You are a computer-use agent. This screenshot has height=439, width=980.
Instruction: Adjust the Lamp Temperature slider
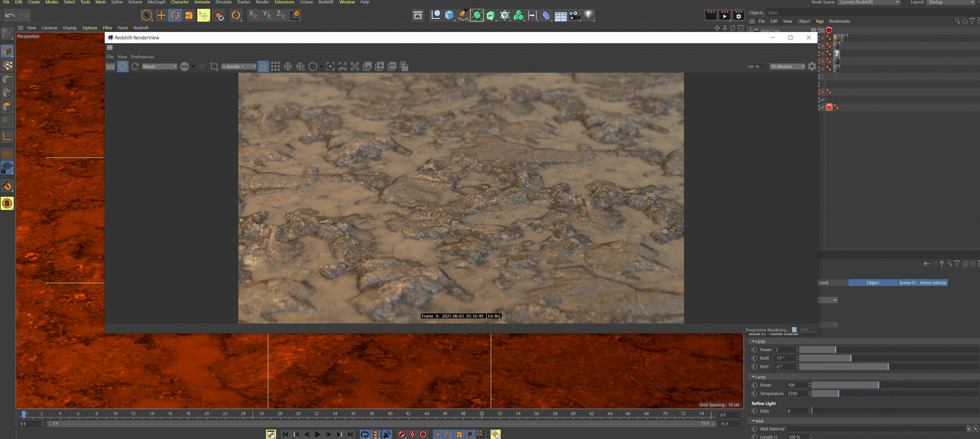point(838,393)
